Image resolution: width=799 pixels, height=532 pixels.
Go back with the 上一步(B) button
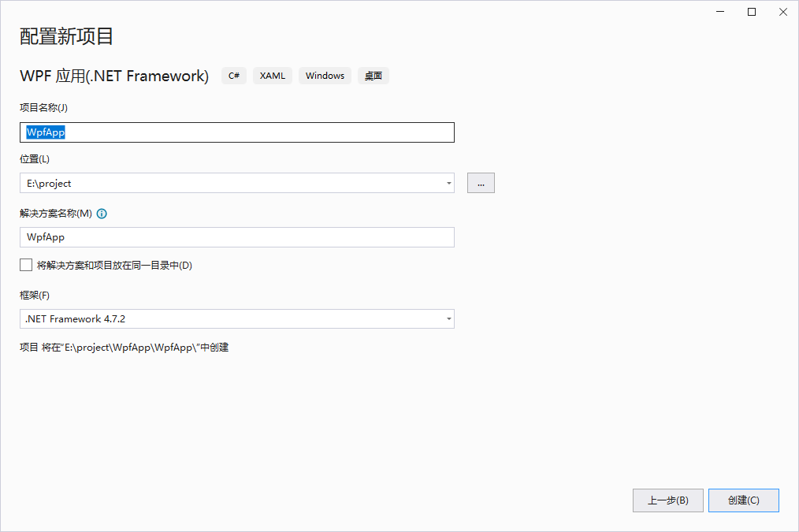point(667,500)
